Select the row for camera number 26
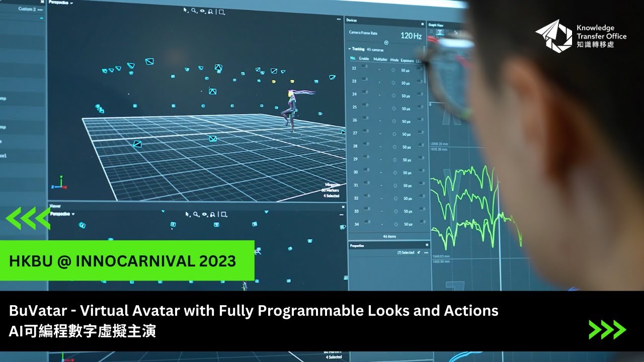The width and height of the screenshot is (644, 362). pyautogui.click(x=387, y=120)
